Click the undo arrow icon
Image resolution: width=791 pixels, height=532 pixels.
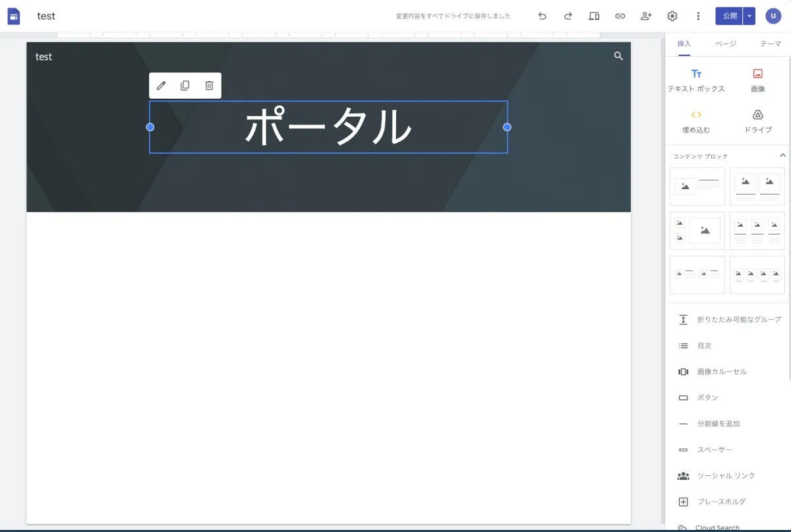point(542,16)
